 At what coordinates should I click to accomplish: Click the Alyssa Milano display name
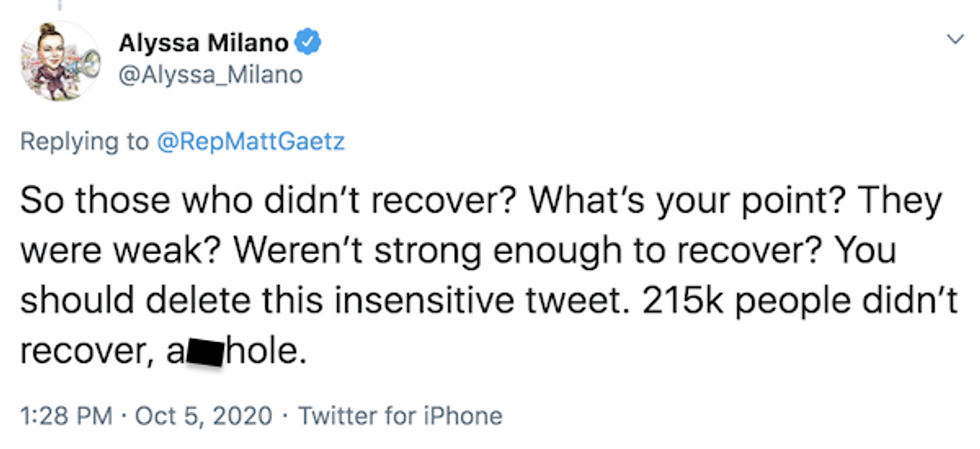tap(203, 43)
